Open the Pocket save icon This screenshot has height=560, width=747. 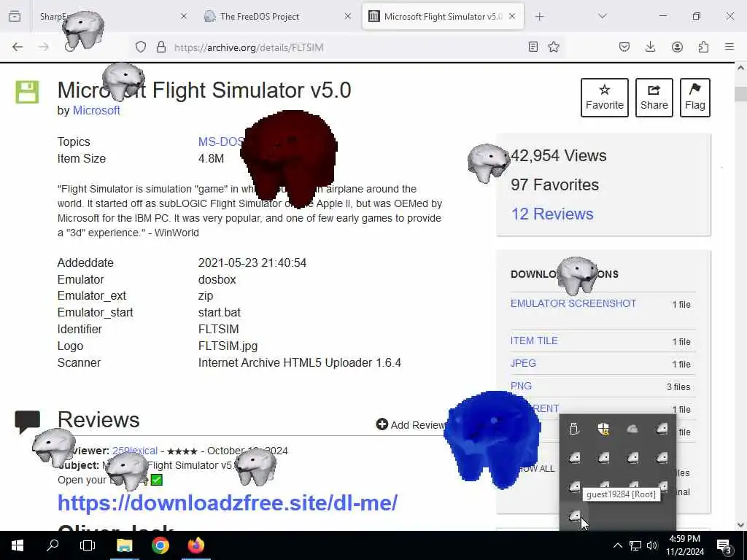click(624, 47)
